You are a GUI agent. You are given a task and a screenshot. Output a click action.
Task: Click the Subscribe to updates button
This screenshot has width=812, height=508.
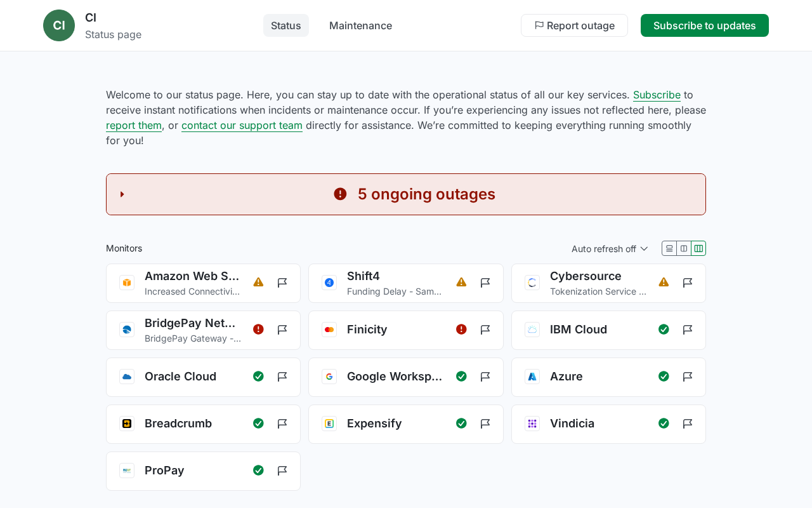[x=704, y=25]
